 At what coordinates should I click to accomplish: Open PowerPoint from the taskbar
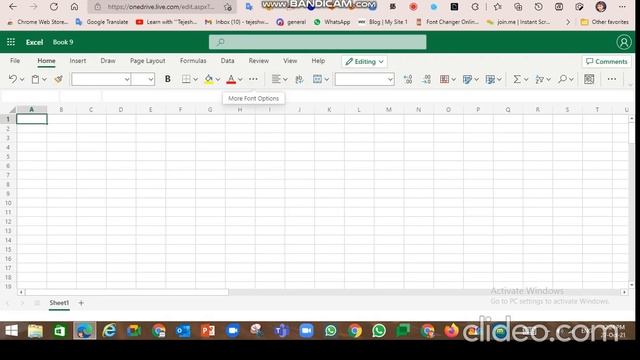pyautogui.click(x=208, y=331)
